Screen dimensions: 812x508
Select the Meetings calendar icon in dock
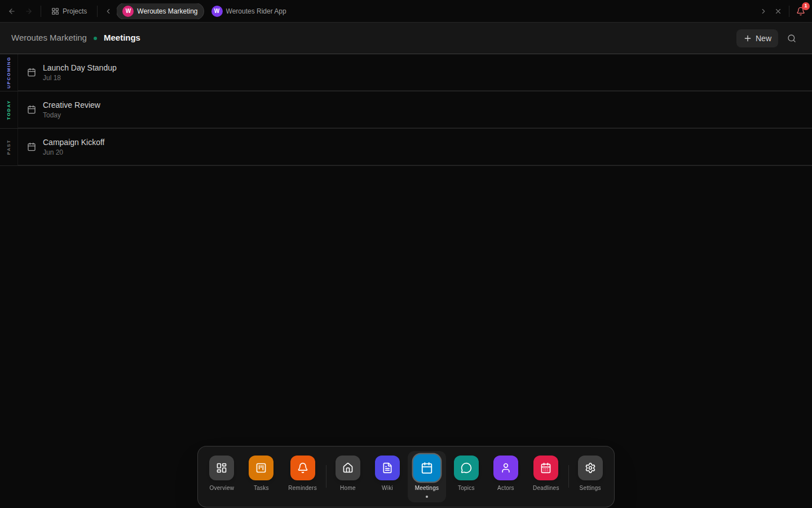[427, 468]
